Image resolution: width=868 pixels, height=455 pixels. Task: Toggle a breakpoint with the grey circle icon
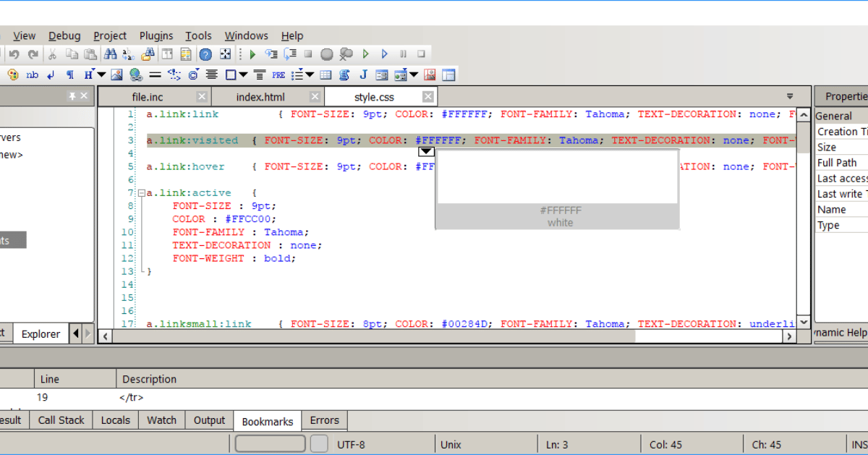pos(327,54)
